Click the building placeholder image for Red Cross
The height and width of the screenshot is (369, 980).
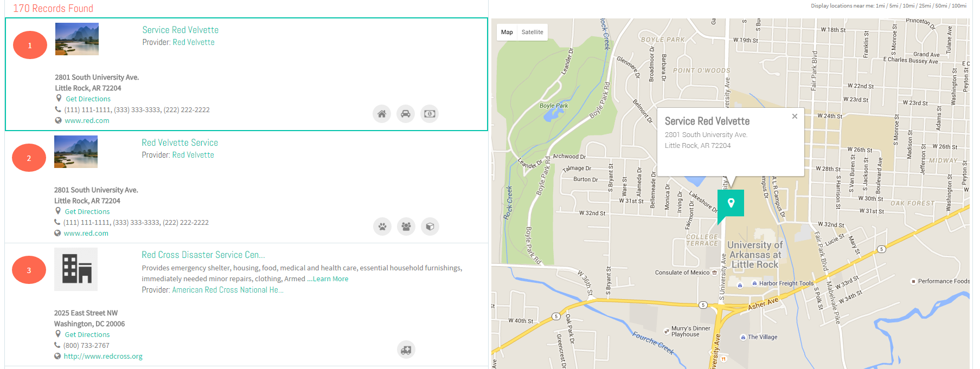(76, 269)
